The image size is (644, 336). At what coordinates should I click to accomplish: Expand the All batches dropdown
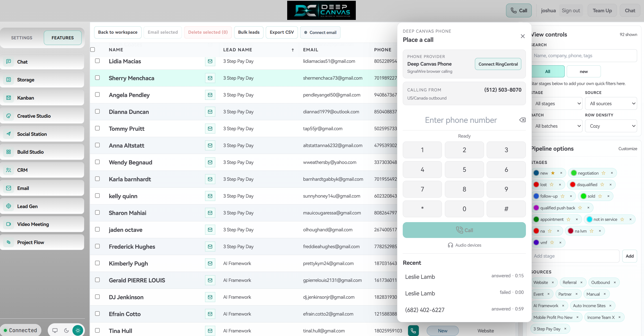tap(557, 126)
